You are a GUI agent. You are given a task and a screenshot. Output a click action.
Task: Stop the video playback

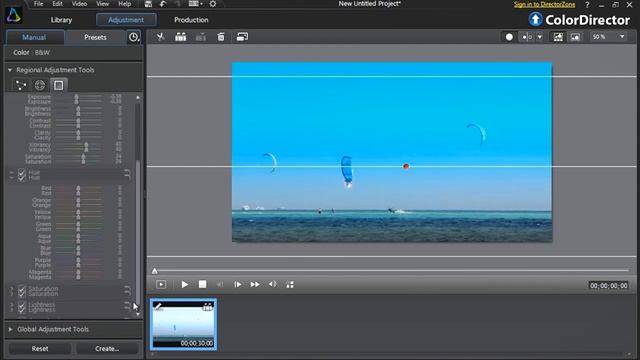pyautogui.click(x=202, y=284)
